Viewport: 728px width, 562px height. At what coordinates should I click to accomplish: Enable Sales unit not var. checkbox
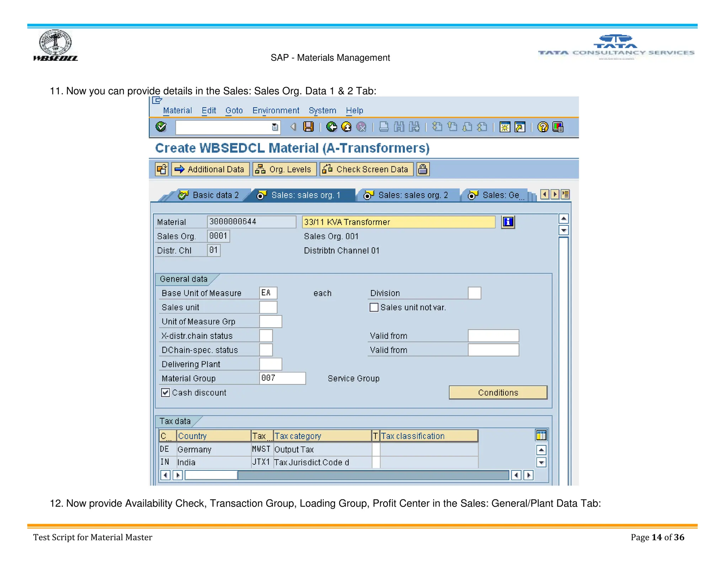tap(374, 307)
